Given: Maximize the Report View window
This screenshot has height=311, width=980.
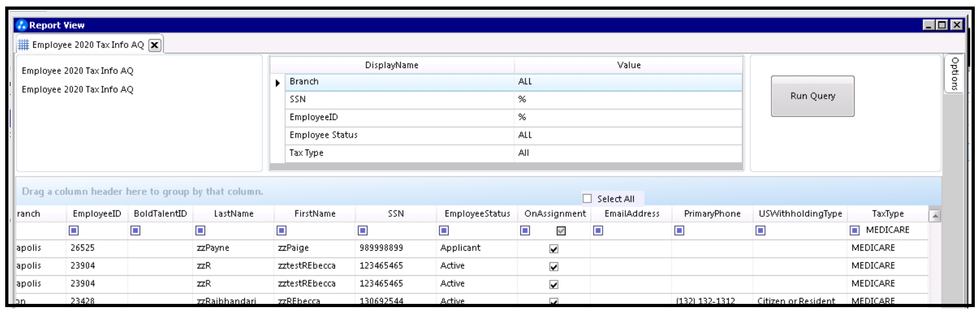Looking at the screenshot, I should [943, 25].
